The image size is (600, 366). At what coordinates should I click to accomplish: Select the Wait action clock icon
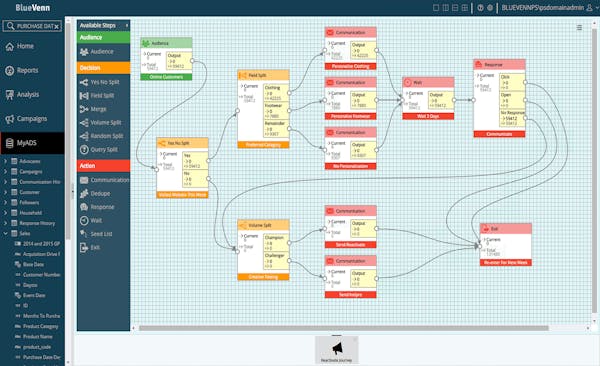click(84, 221)
